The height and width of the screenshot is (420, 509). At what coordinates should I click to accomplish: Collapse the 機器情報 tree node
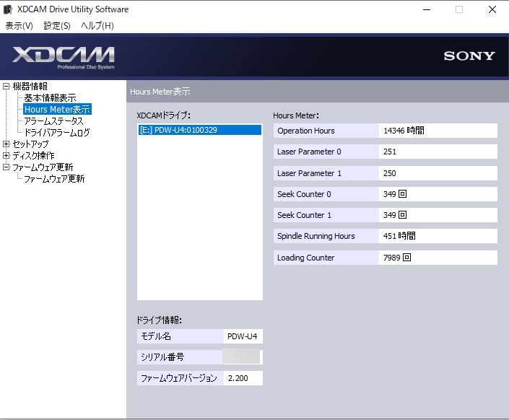pyautogui.click(x=6, y=87)
